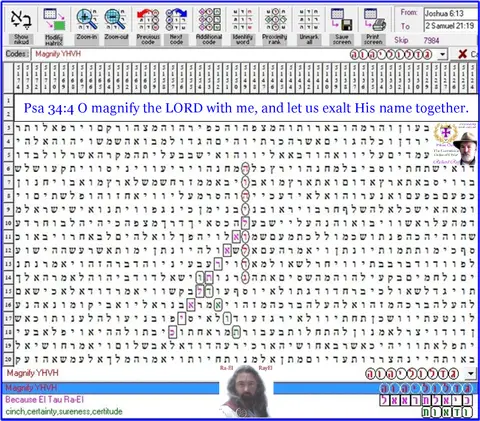The width and height of the screenshot is (480, 421).
Task: Open the Additional code tool
Action: (209, 19)
